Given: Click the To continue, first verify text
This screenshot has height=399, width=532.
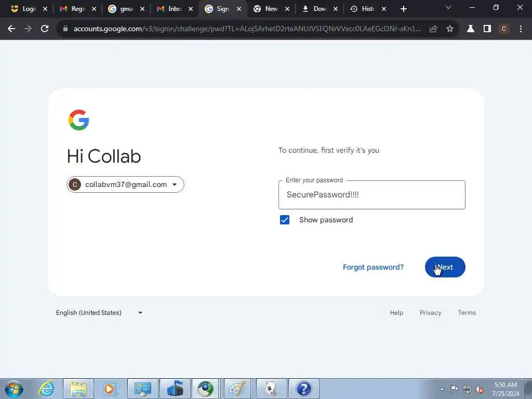Looking at the screenshot, I should click(x=329, y=150).
